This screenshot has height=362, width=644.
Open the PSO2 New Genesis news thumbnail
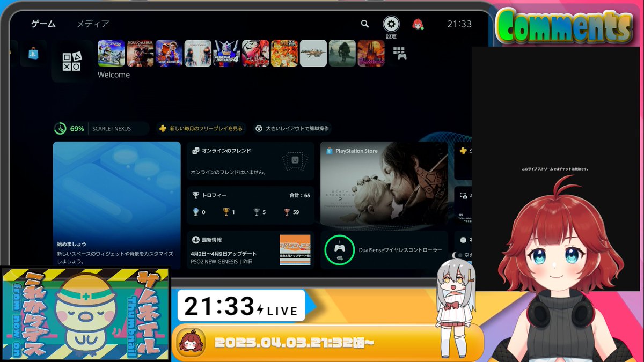(x=295, y=250)
